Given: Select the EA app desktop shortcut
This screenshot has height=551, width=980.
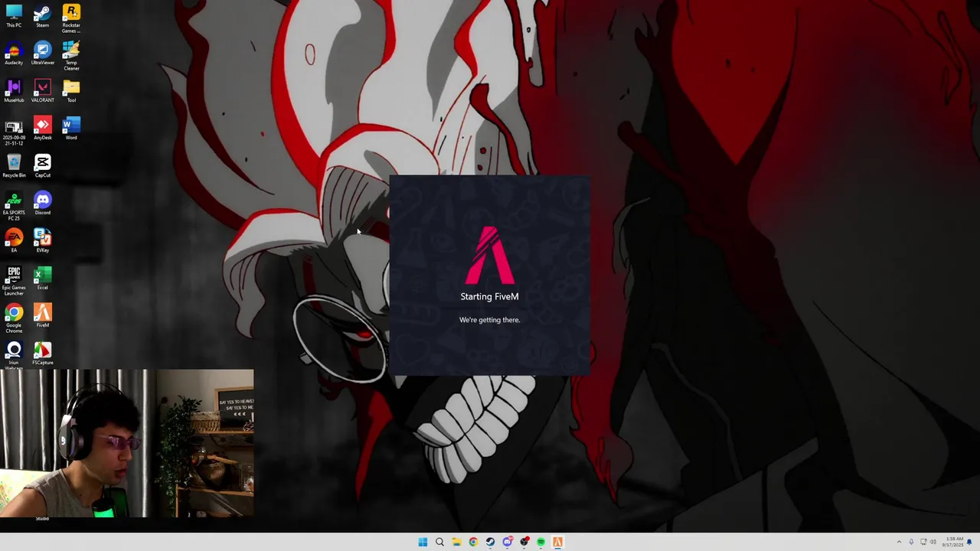Looking at the screenshot, I should 14,241.
